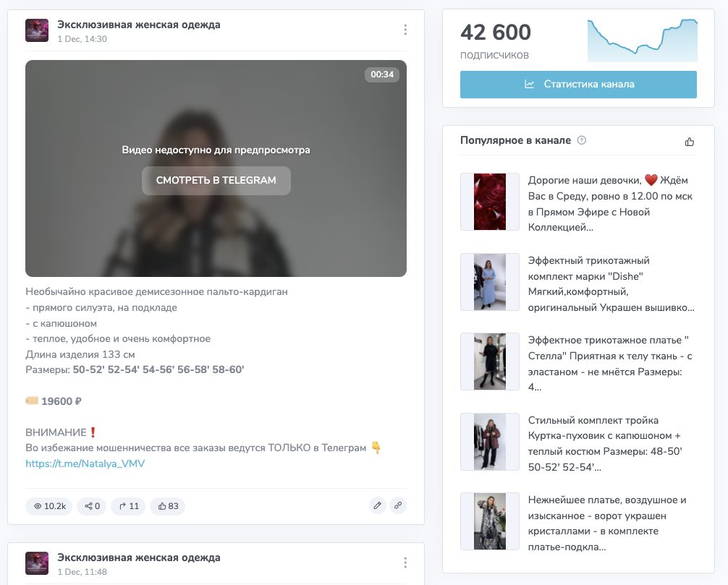
Task: Open three-dot menu of 14:30 post
Action: tap(405, 30)
